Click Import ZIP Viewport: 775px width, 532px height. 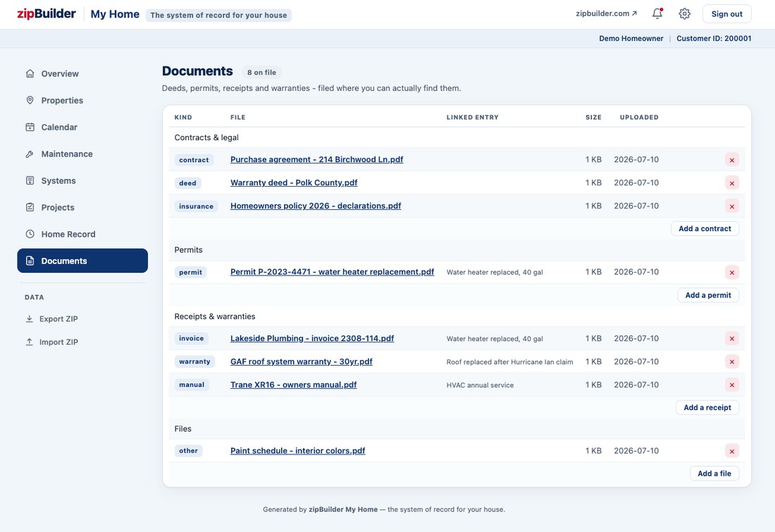click(52, 342)
